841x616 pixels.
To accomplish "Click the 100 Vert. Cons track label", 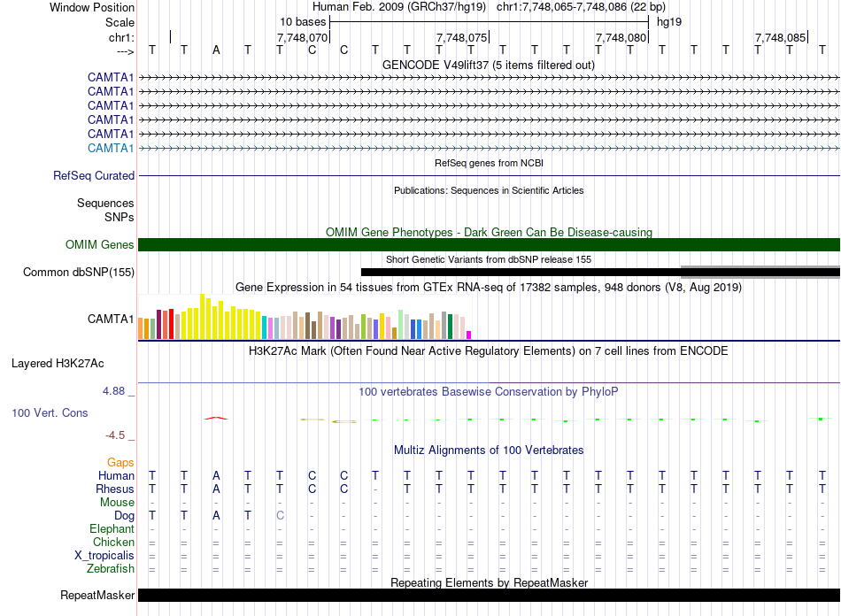I will (50, 413).
